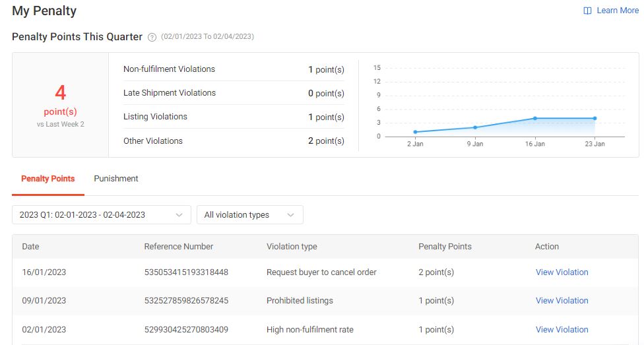Click the 2 Jan data point on chart
Screen dimensions: 644x345
(415, 132)
